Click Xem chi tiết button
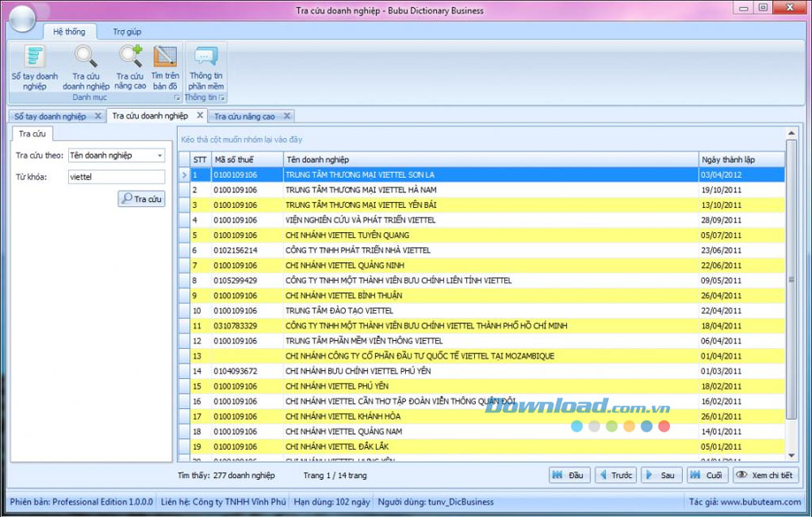The height and width of the screenshot is (517, 812). tap(764, 475)
